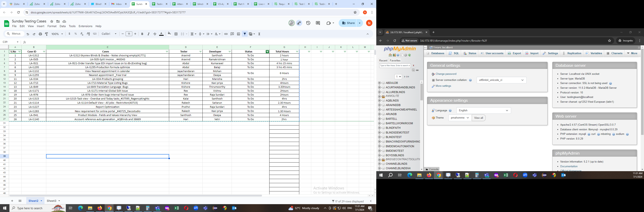Click the borders icon in toolbar
The image size is (644, 212).
pos(176,34)
